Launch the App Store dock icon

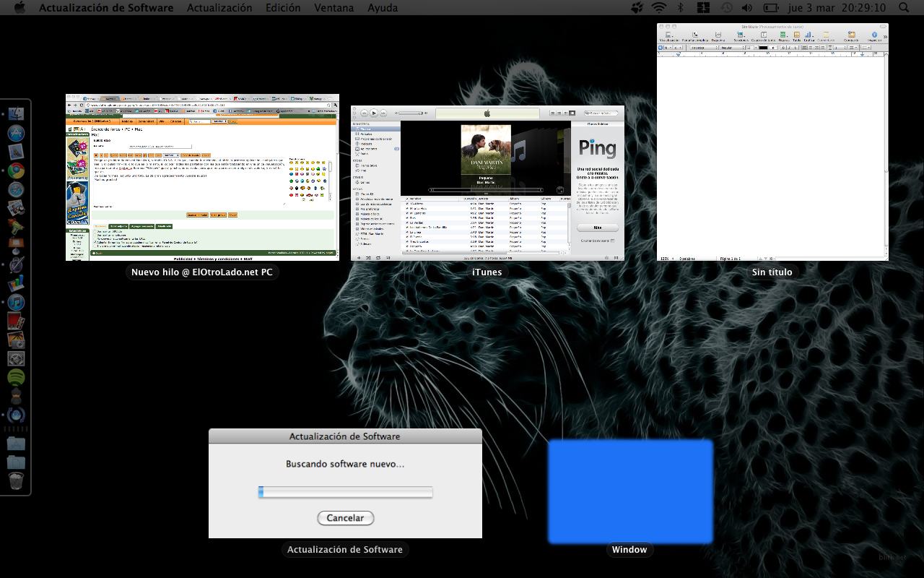[x=16, y=133]
